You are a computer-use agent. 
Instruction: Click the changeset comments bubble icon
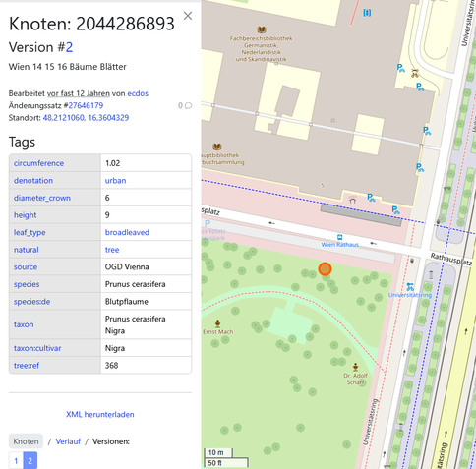coord(188,105)
